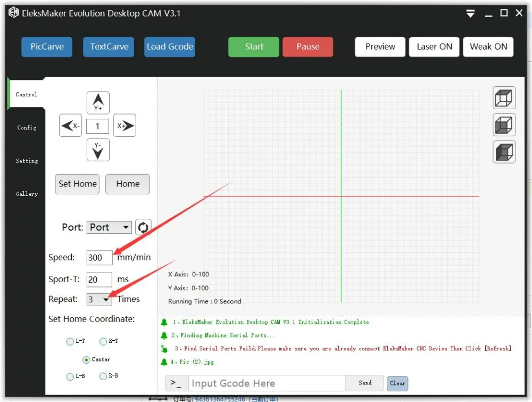The width and height of the screenshot is (532, 402).
Task: Click the Y Axis: 0-100 label
Action: coord(188,288)
